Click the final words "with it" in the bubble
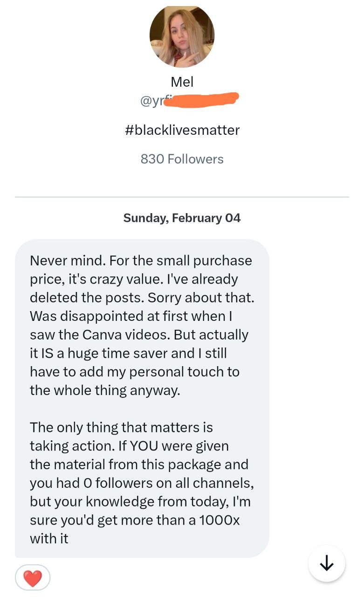 click(49, 539)
